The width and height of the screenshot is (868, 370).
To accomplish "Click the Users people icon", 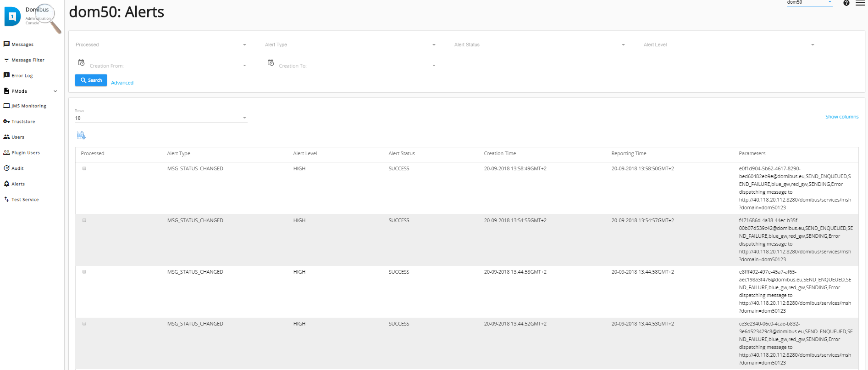I will coord(6,137).
